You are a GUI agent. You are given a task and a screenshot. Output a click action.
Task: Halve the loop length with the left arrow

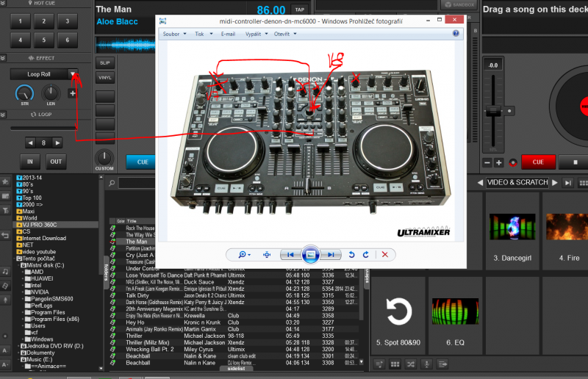31,142
